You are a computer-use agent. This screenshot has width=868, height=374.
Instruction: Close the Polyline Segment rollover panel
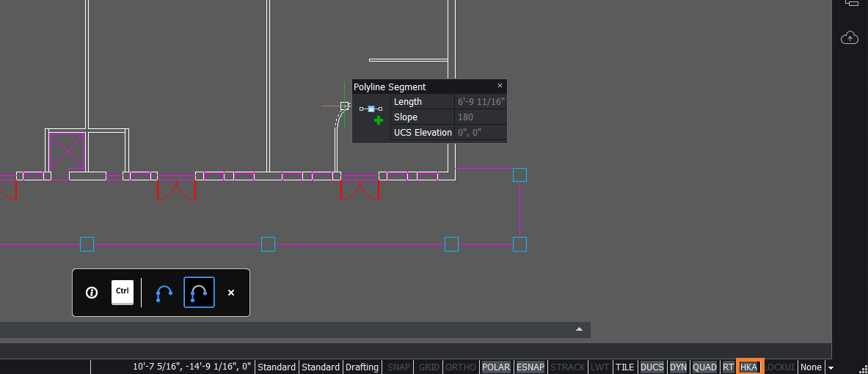click(500, 86)
